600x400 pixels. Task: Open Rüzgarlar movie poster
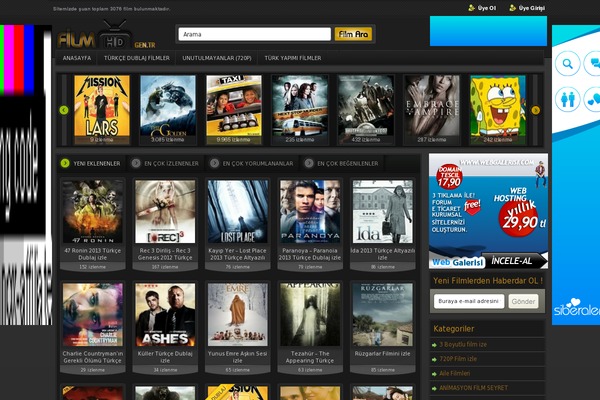click(383, 315)
